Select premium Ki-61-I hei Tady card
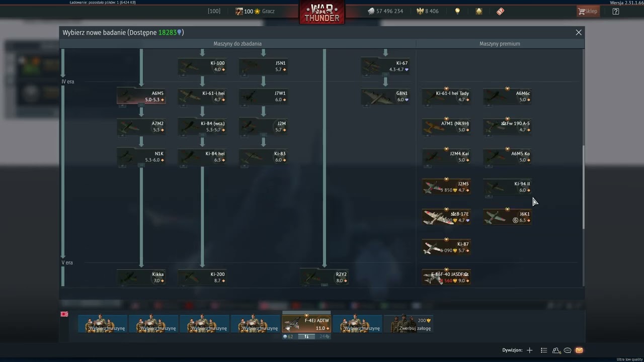 click(x=446, y=97)
